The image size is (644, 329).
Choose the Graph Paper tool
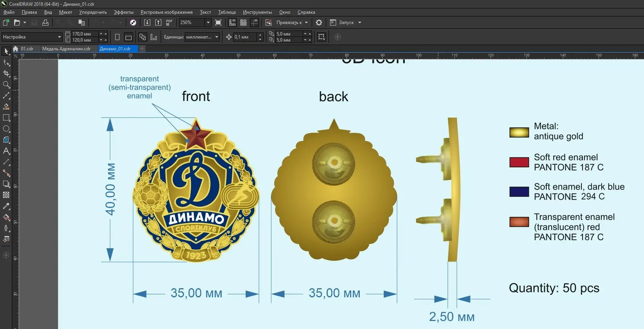6,140
